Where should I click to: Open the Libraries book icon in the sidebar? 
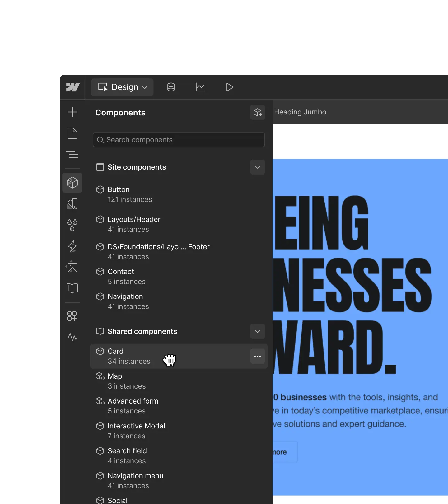72,288
